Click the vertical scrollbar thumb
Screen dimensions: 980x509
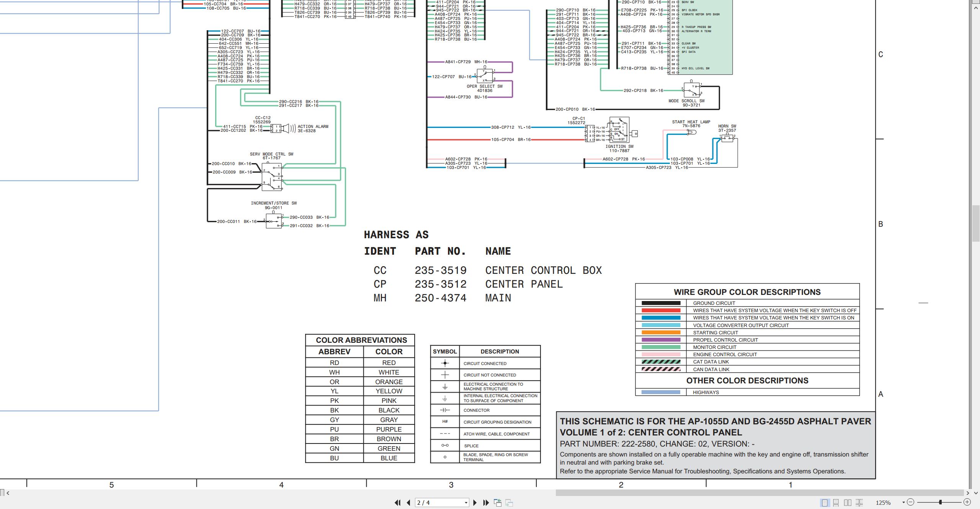(976, 224)
